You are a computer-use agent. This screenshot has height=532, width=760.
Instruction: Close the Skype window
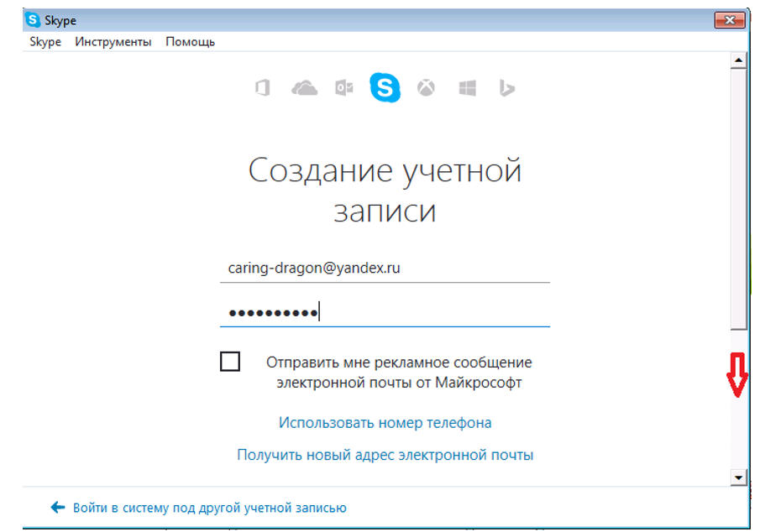tap(730, 20)
